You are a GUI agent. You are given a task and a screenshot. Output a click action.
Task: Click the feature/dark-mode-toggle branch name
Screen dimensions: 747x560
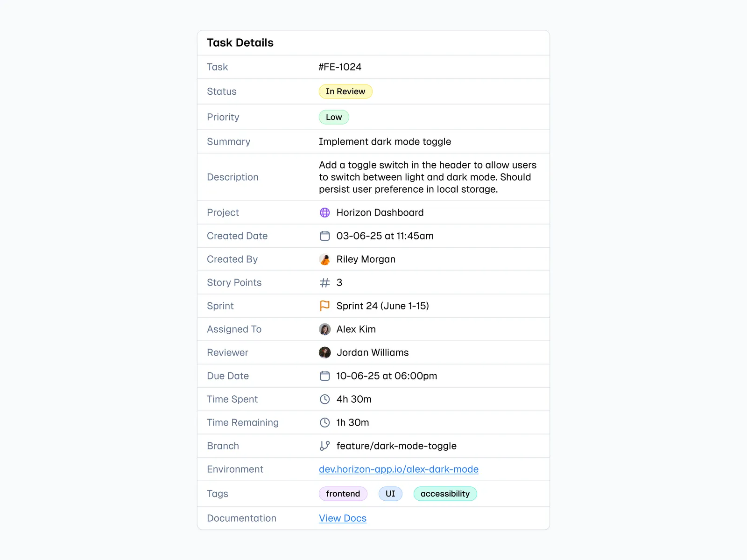point(396,446)
